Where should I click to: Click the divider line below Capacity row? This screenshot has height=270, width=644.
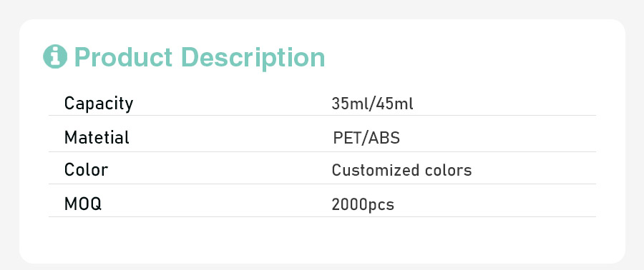(x=322, y=116)
